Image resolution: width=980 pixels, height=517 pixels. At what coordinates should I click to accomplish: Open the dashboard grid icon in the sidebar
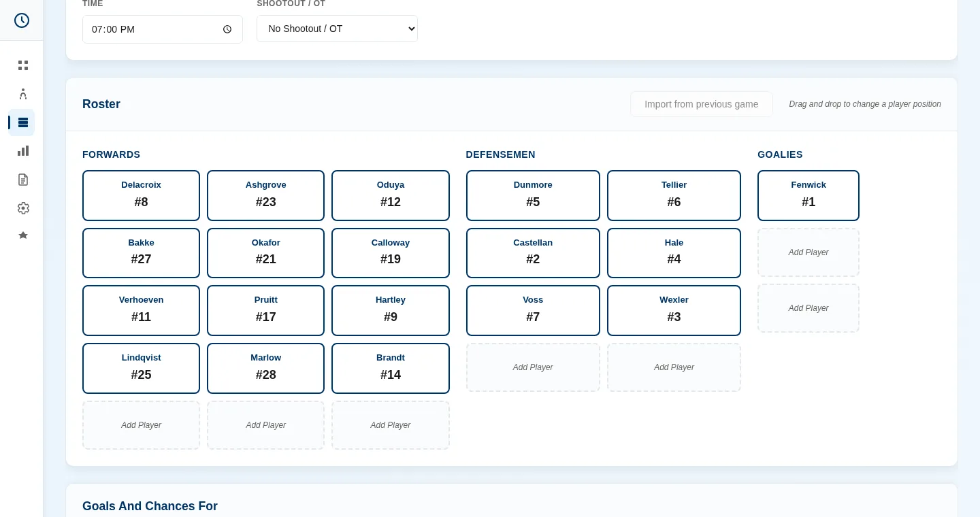coord(23,65)
